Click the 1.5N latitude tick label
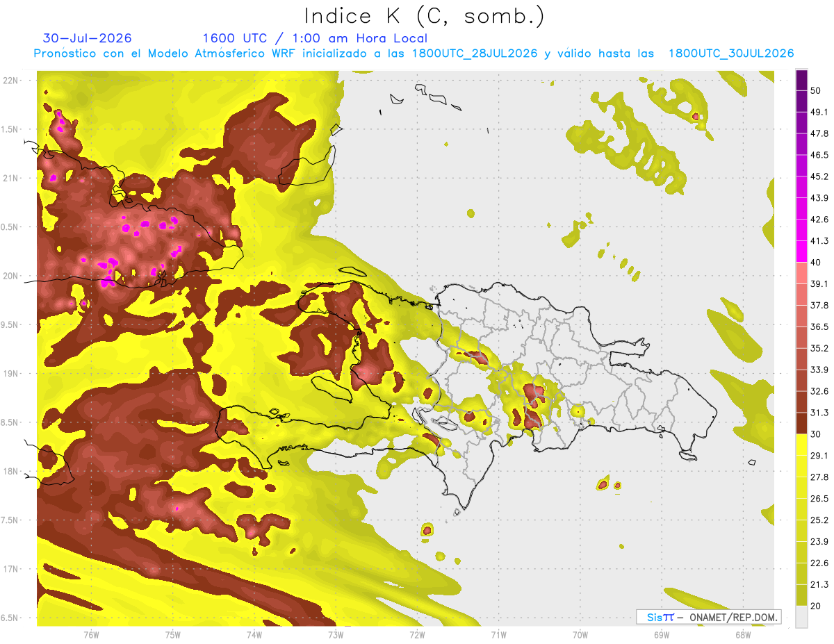Image resolution: width=834 pixels, height=644 pixels. [10, 129]
